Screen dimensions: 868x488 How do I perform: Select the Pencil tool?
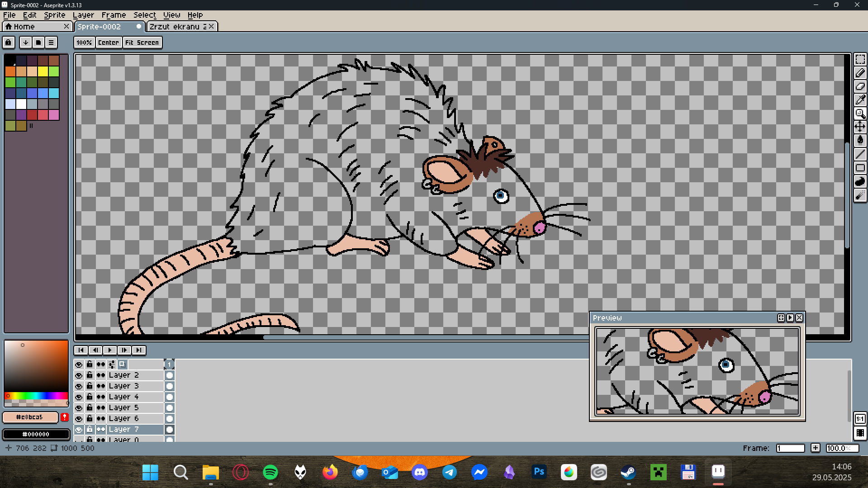click(x=860, y=73)
